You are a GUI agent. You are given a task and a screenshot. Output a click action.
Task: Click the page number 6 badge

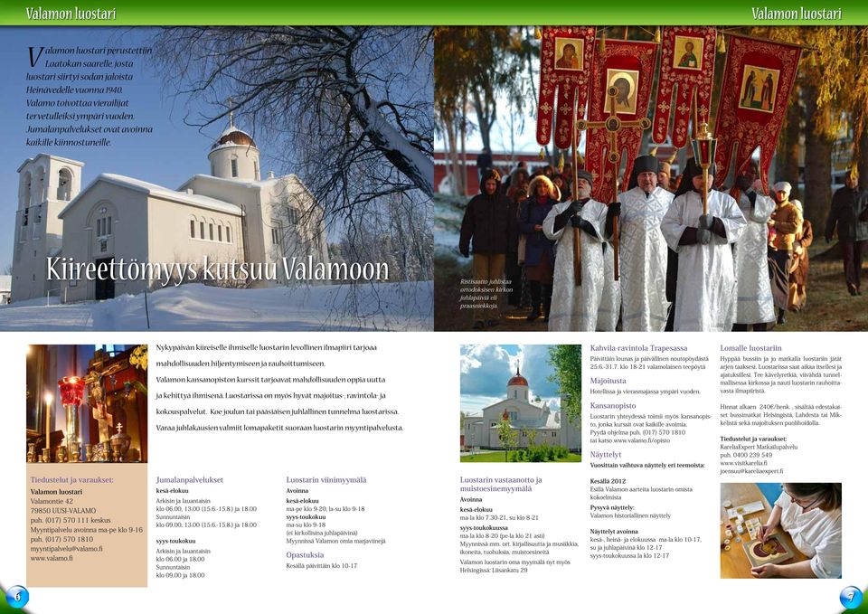pos(16,597)
